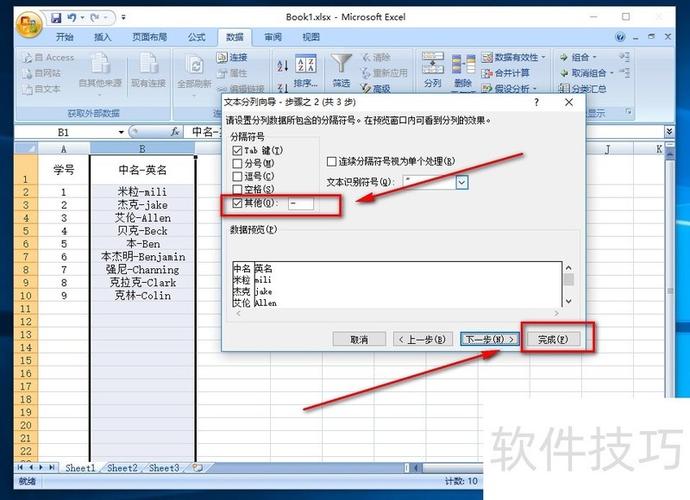
Task: Open the 视图 ribbon tab
Action: pos(311,37)
